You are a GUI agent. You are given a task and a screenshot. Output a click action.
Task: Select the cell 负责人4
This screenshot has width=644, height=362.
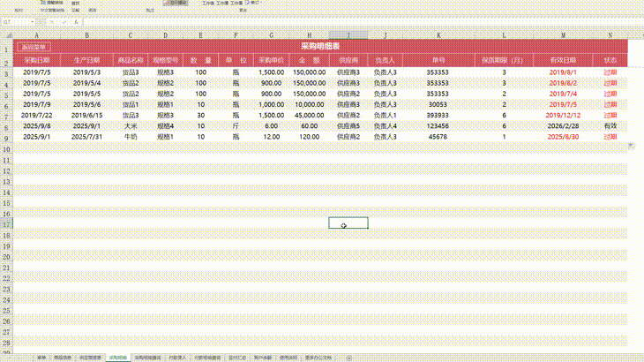(385, 126)
